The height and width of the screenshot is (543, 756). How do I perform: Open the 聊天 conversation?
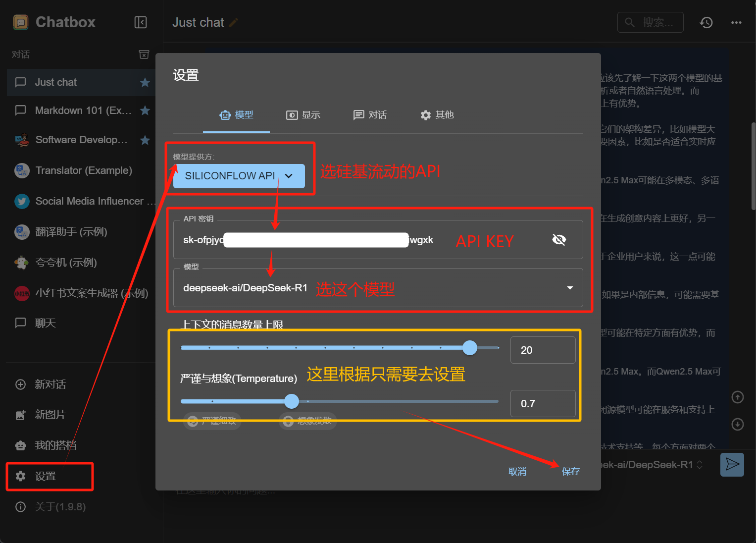coord(82,323)
